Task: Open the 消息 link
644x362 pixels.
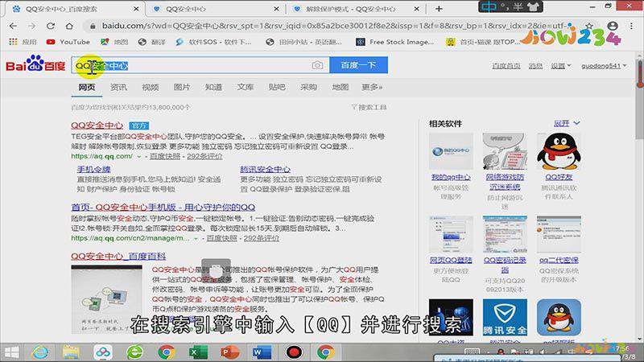Action: click(x=535, y=66)
